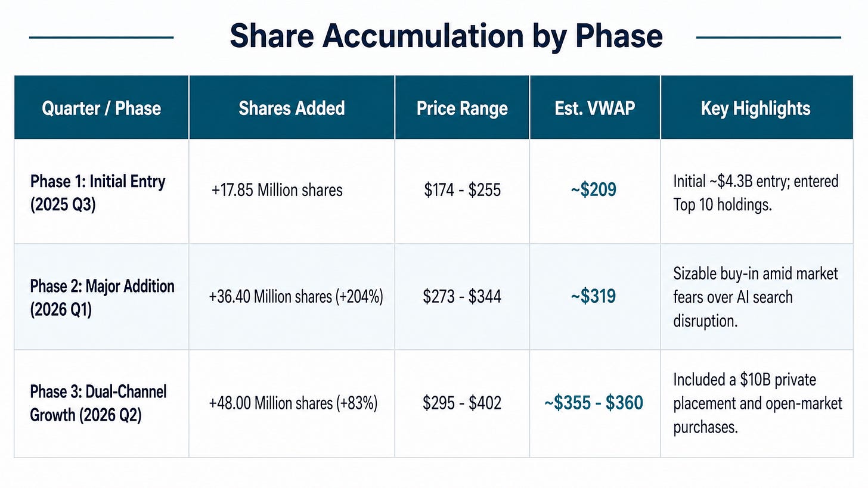Click the Est. VWAP column header
The height and width of the screenshot is (488, 868).
pos(595,108)
